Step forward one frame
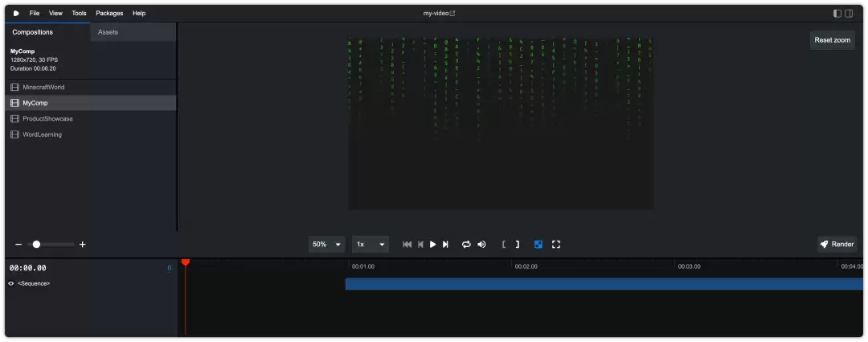The image size is (868, 342). 445,245
